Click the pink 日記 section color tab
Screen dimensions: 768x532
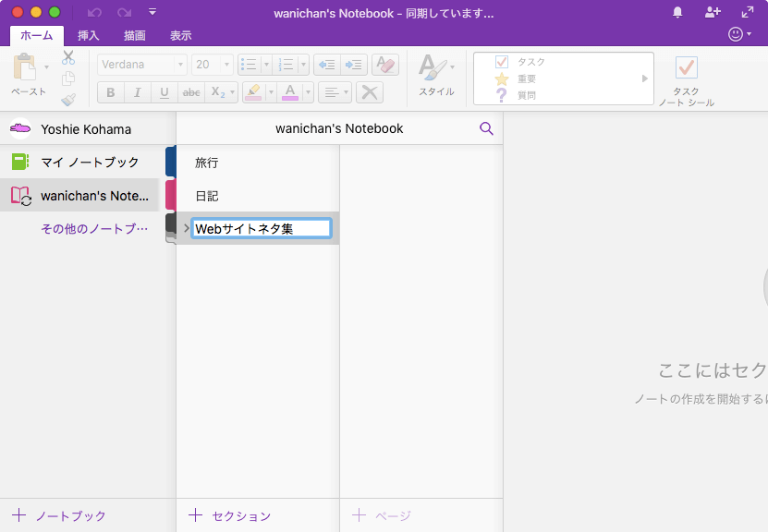pos(171,195)
